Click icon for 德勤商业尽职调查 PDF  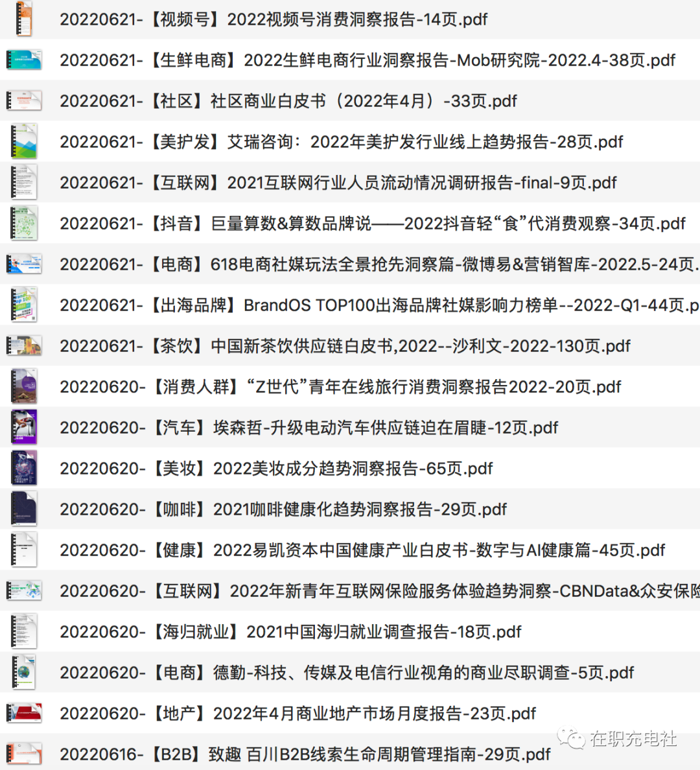click(24, 672)
